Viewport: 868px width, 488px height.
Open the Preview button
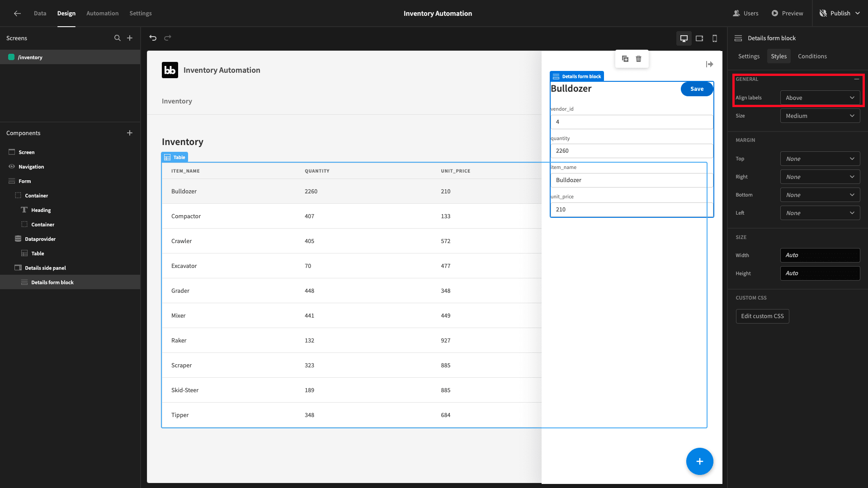tap(787, 14)
